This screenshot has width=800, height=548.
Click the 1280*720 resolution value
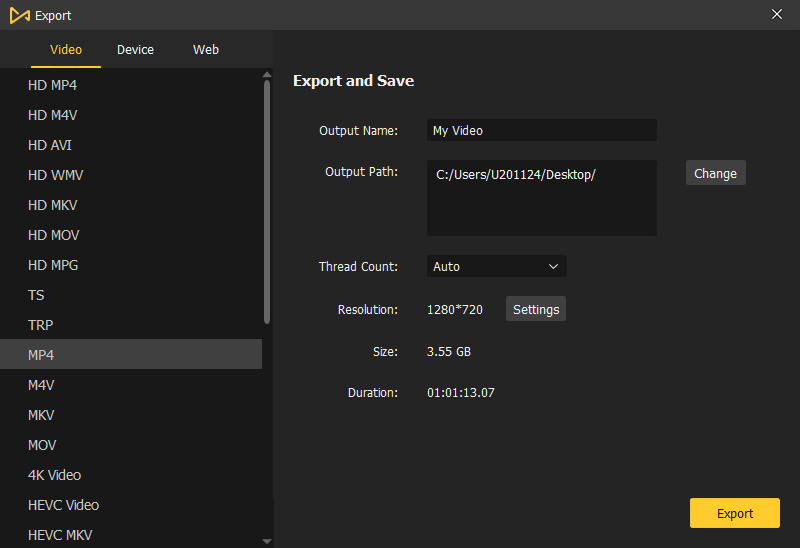[455, 310]
